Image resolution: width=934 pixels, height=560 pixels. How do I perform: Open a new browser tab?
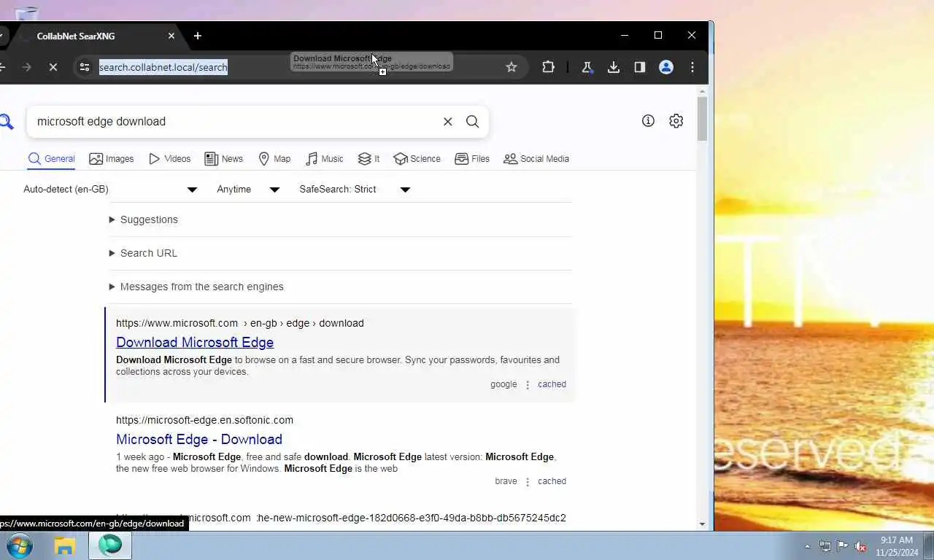click(198, 36)
